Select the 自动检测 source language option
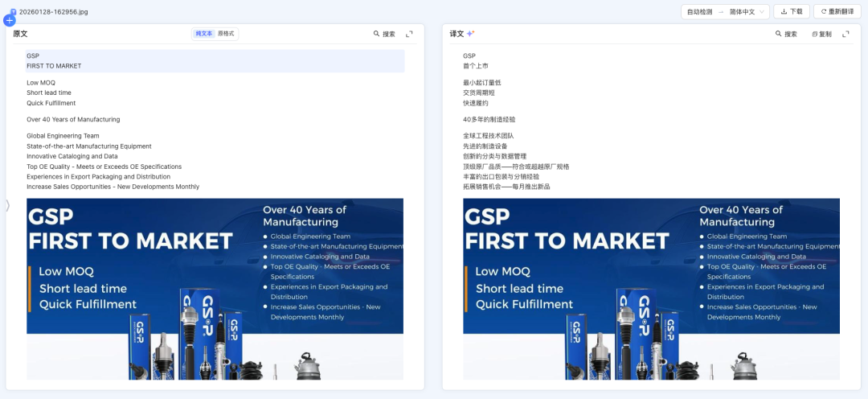The height and width of the screenshot is (399, 868). point(699,11)
